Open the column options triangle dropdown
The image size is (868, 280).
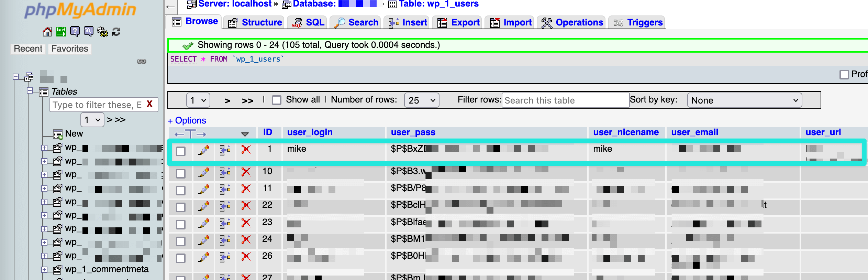click(x=245, y=134)
